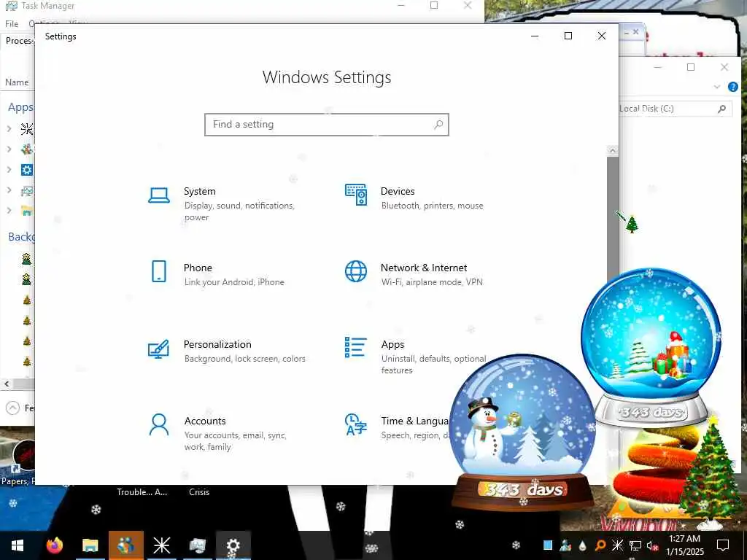
Task: Click the magnifier icon in Settings search
Action: (438, 124)
